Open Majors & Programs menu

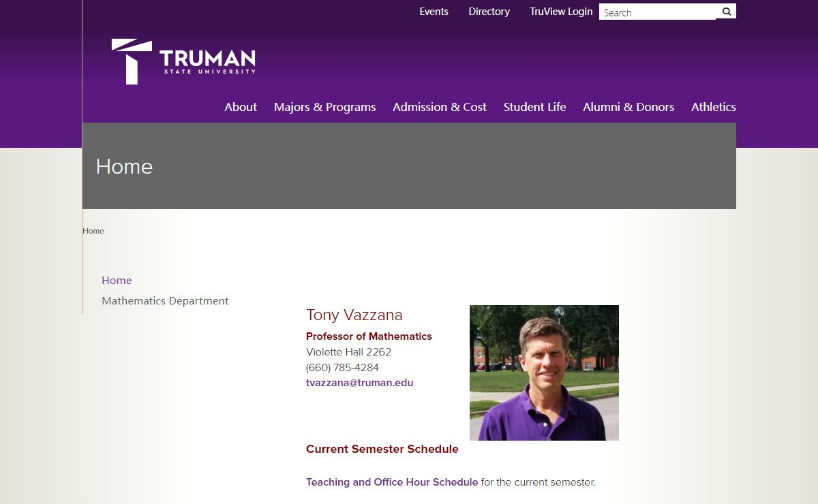click(324, 107)
